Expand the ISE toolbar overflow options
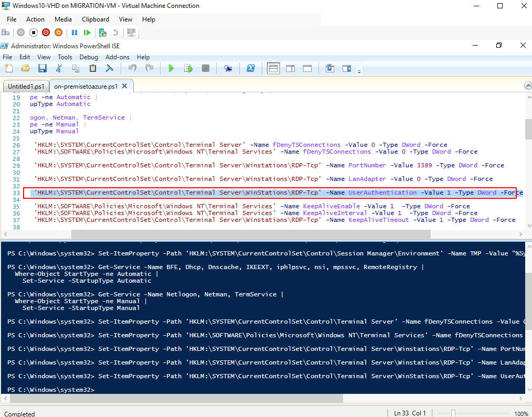The image size is (532, 417). (x=359, y=71)
